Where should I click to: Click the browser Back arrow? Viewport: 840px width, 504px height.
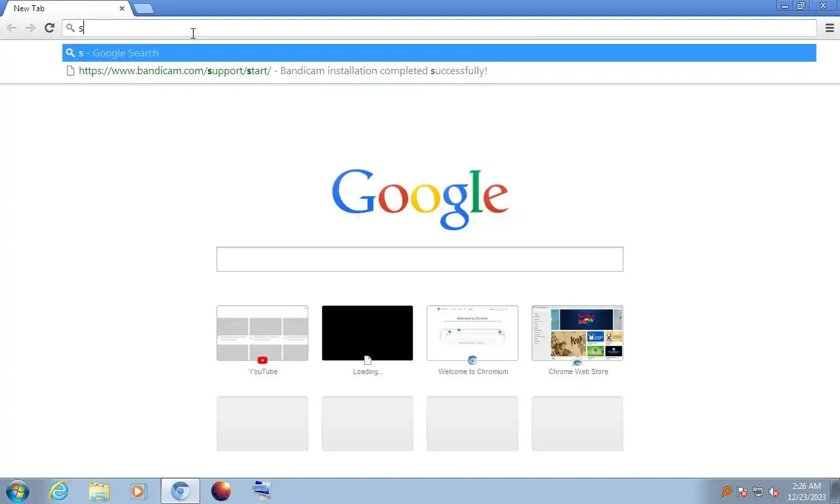click(x=11, y=28)
